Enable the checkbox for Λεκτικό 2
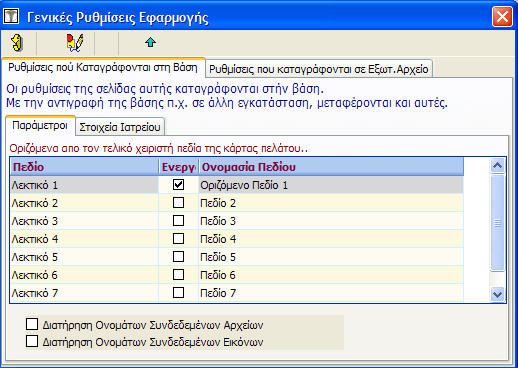The height and width of the screenshot is (368, 518). click(x=178, y=203)
